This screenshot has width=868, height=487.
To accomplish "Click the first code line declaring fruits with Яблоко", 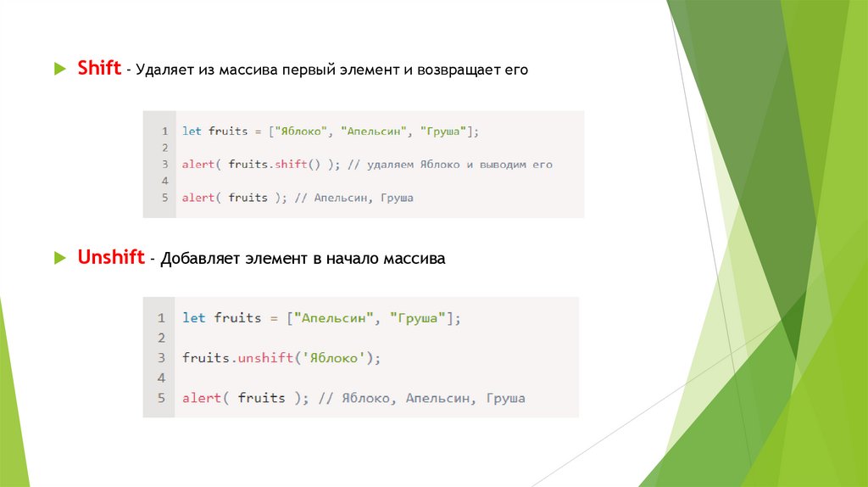I will click(331, 132).
